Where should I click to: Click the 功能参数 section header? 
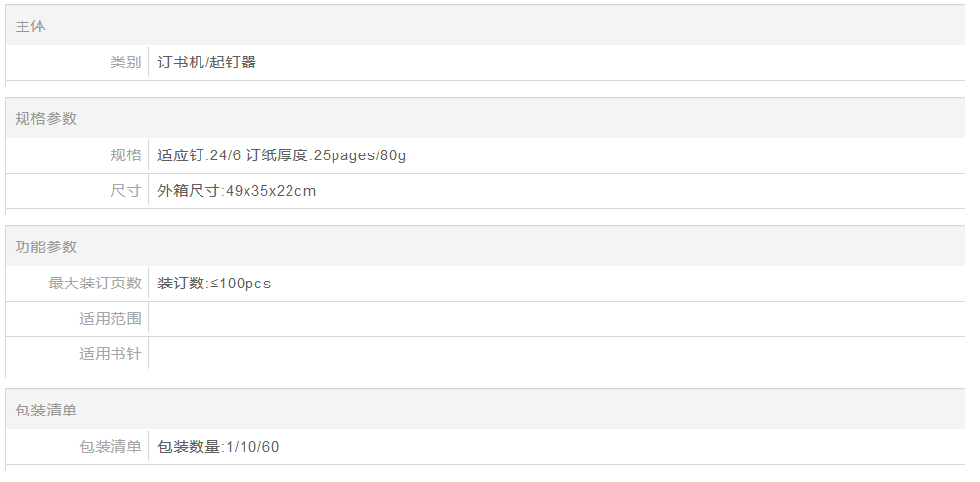pos(46,247)
